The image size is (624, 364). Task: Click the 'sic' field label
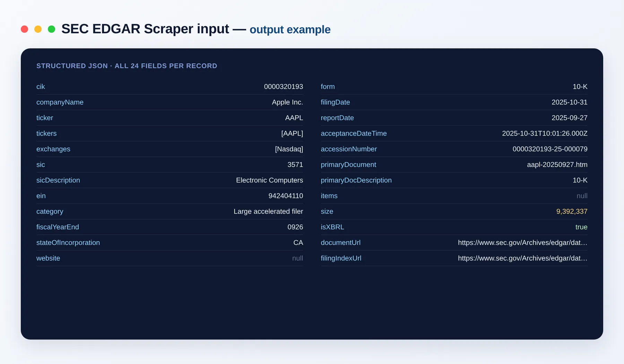click(x=41, y=165)
